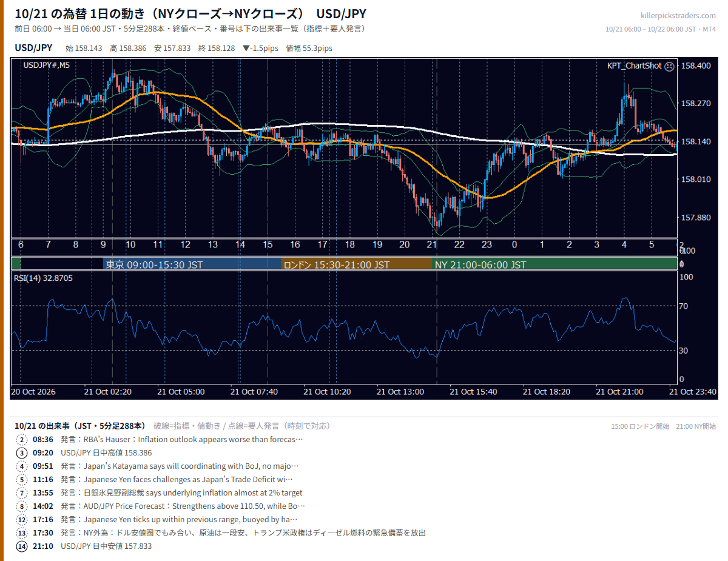728x561 pixels.
Task: Click the KPT_ChartShot label
Action: point(634,66)
